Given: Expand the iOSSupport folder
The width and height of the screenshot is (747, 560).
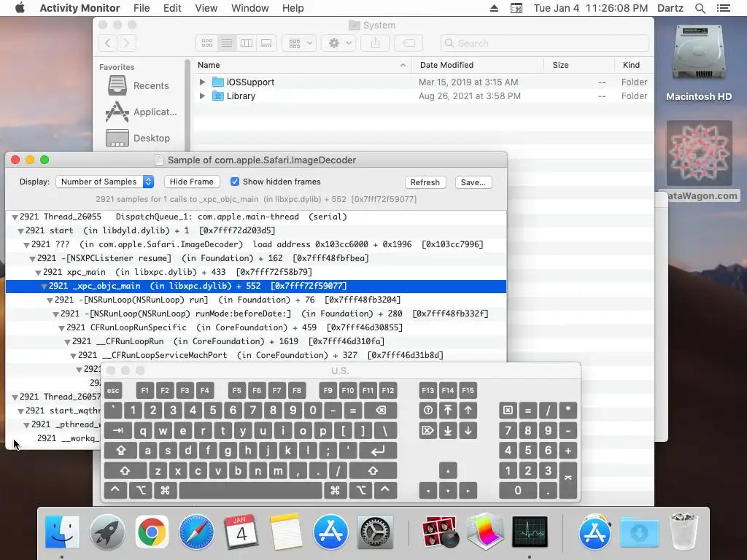Looking at the screenshot, I should click(203, 82).
